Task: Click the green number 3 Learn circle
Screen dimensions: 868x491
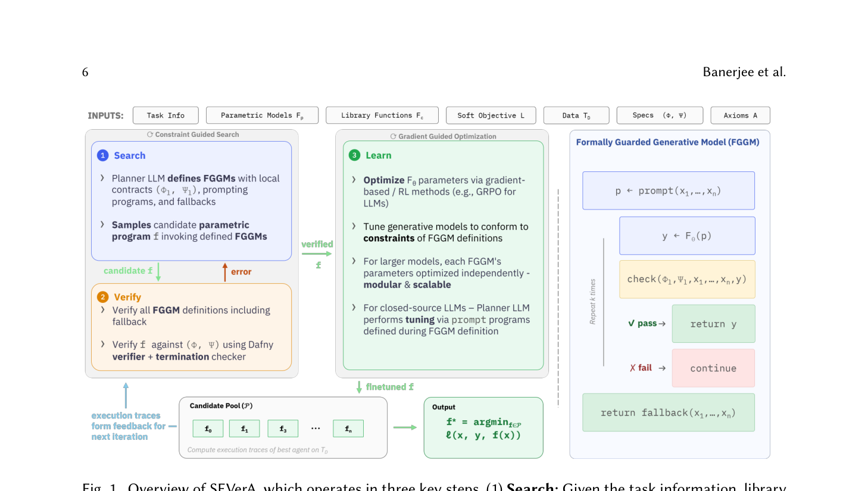Action: coord(354,155)
